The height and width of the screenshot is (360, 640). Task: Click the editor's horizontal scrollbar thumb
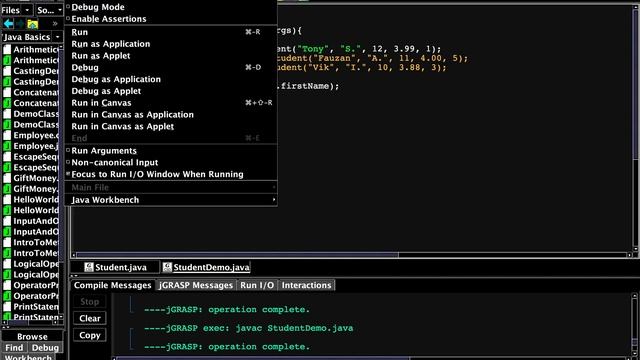point(238,255)
